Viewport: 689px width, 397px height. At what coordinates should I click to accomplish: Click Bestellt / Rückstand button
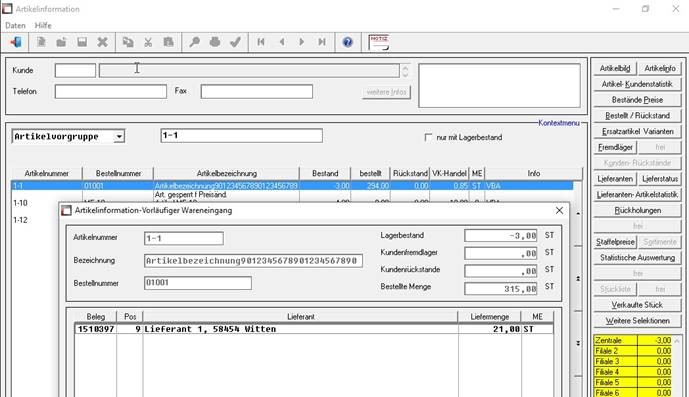637,116
